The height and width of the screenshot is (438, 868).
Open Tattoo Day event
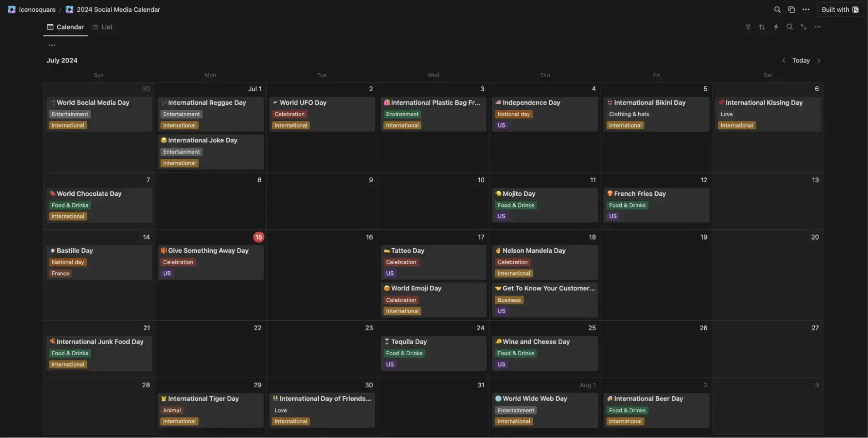(x=433, y=262)
